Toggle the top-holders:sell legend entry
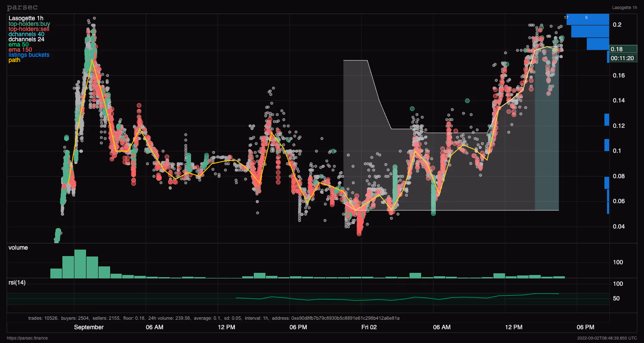The image size is (644, 343). [x=29, y=29]
